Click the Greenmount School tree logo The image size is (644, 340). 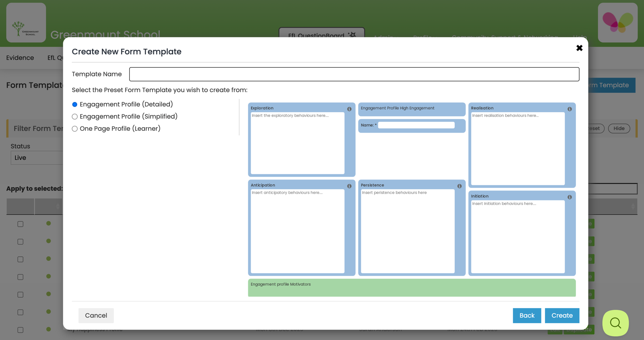(x=26, y=23)
